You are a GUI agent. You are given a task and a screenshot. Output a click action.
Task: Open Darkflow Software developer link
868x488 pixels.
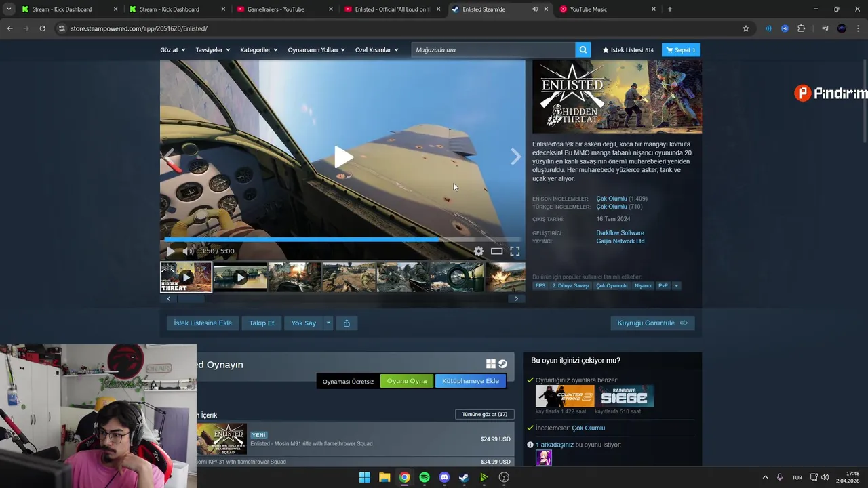[x=620, y=232]
